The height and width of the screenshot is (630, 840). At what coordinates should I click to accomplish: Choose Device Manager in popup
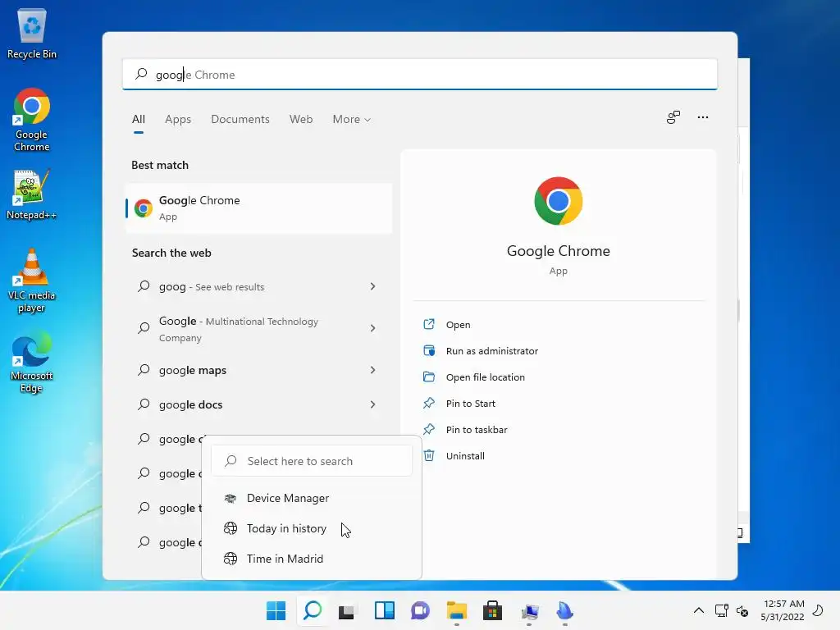coord(312,498)
